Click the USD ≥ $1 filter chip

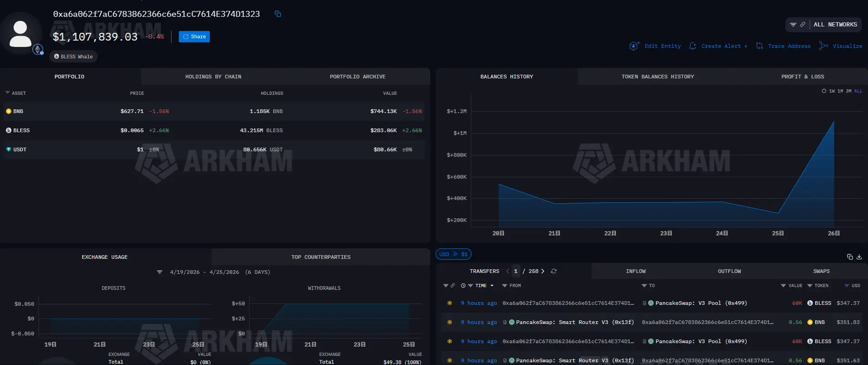coord(453,254)
